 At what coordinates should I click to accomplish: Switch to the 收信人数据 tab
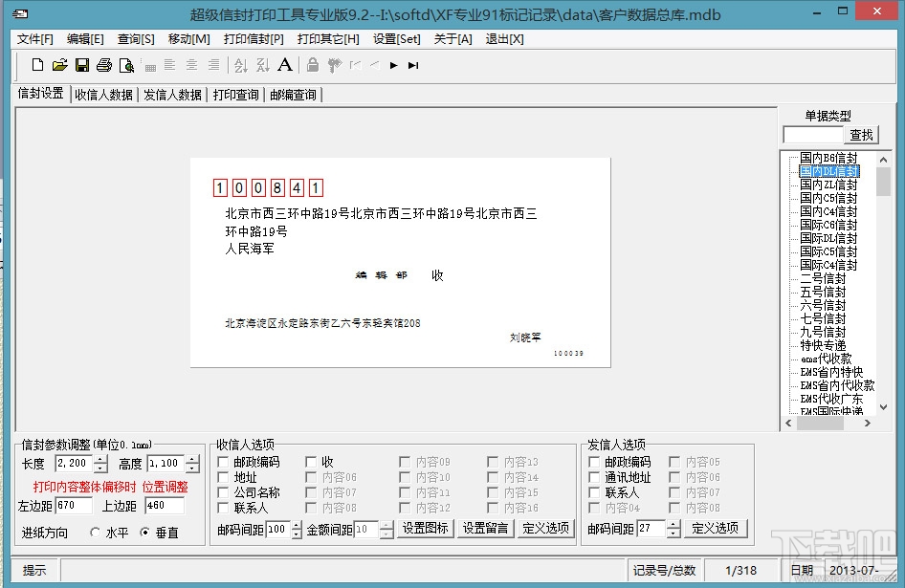104,95
